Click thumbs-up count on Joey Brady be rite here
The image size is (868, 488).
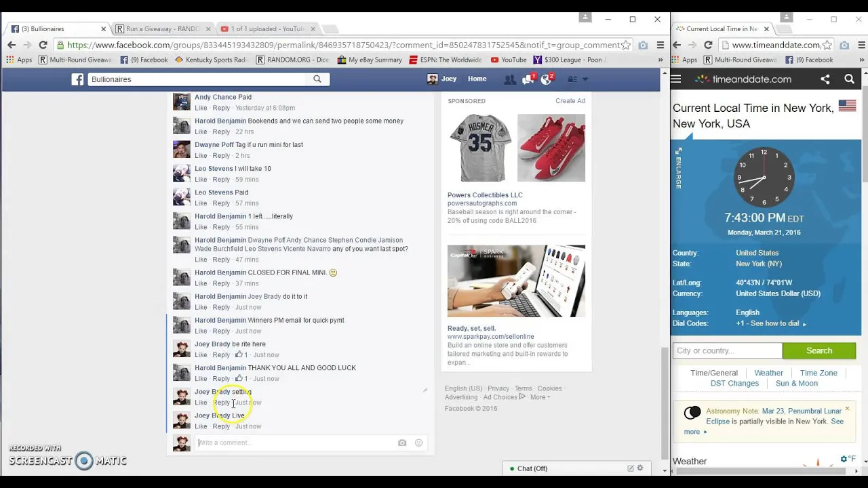[241, 354]
